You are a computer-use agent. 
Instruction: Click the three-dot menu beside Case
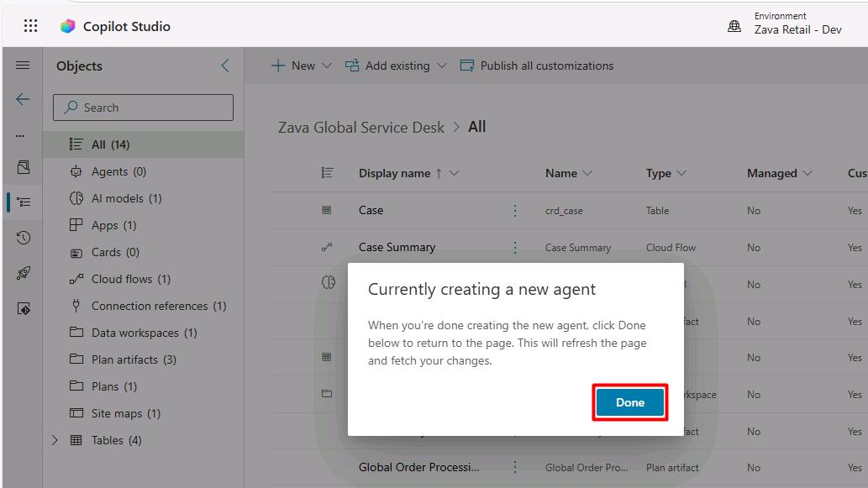pos(515,211)
